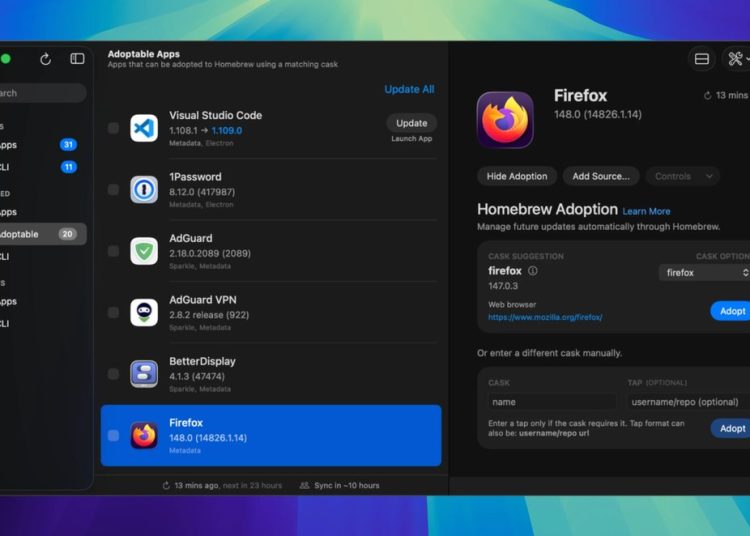
Task: Select the Firefox row checkbox
Action: point(113,436)
